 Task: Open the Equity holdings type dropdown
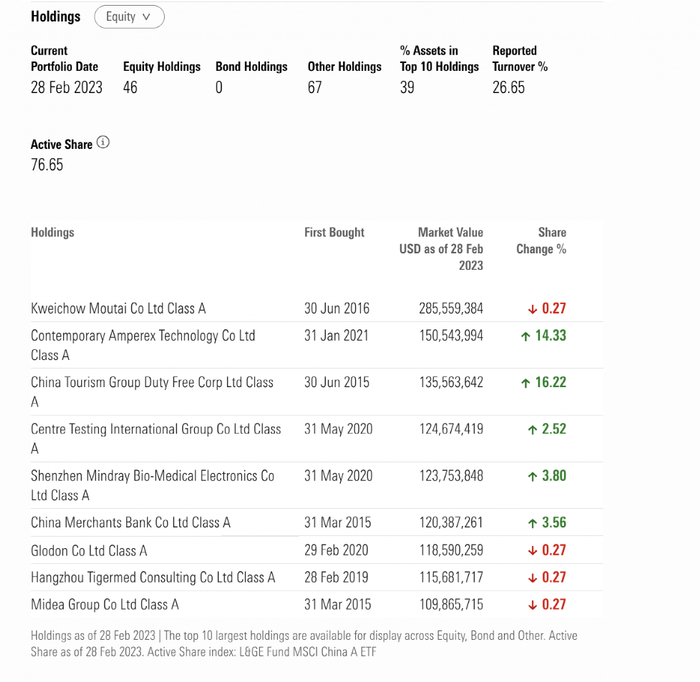(x=129, y=17)
